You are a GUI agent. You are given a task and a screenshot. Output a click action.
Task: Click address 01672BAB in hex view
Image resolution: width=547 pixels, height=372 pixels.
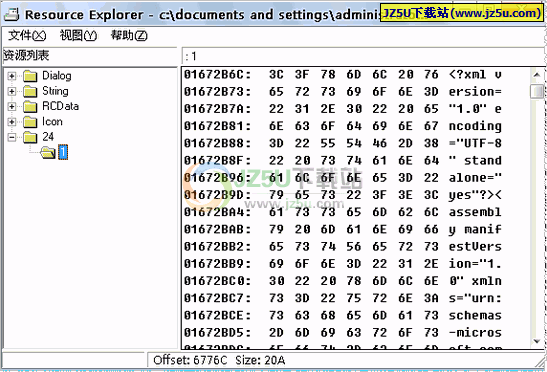217,229
